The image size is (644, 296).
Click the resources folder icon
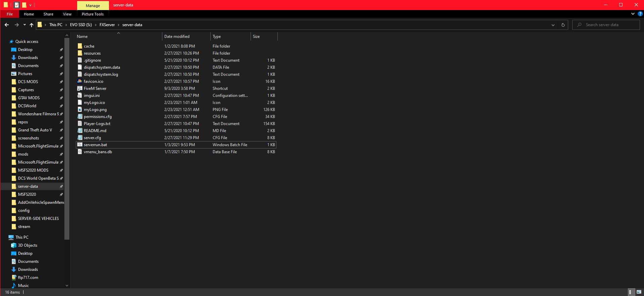[80, 53]
